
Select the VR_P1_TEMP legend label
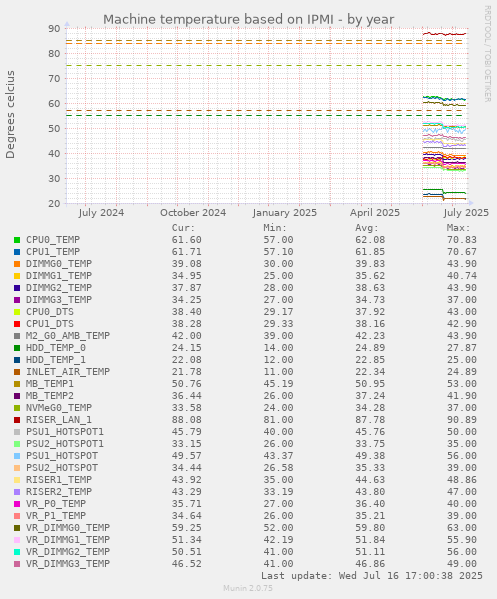point(56,516)
